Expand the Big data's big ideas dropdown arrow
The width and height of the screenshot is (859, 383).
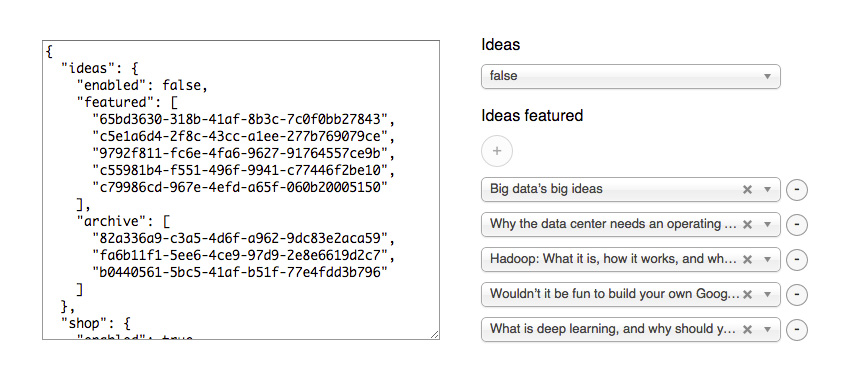(768, 190)
